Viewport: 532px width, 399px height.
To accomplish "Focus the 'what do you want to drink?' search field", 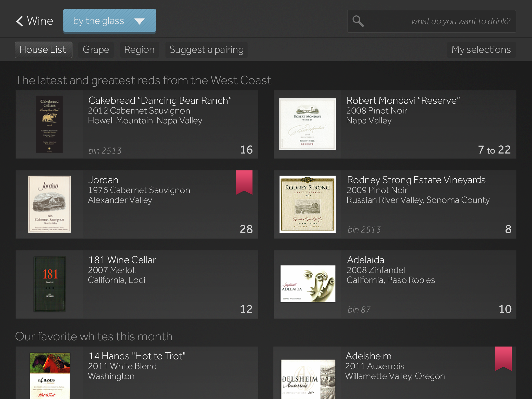I will point(431,21).
